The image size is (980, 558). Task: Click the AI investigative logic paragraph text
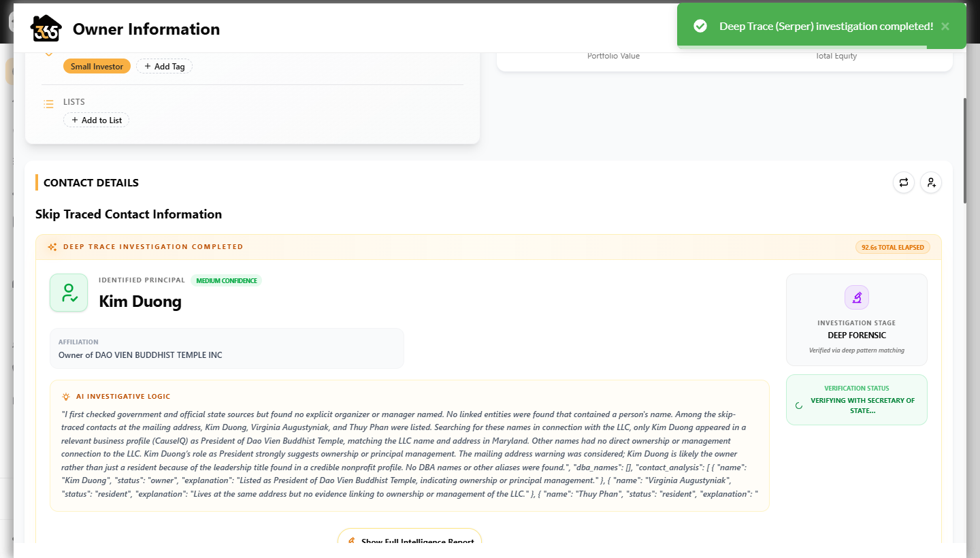410,454
